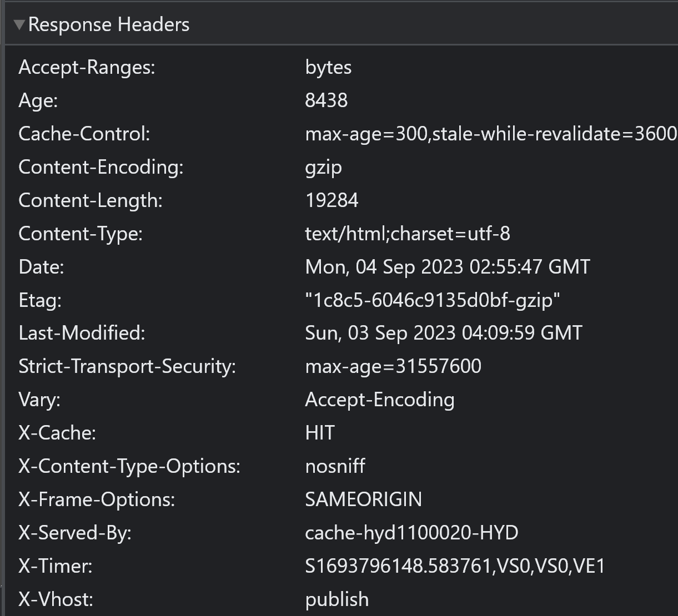Click the Response Headers disclosure triangle
678x616 pixels.
(19, 24)
